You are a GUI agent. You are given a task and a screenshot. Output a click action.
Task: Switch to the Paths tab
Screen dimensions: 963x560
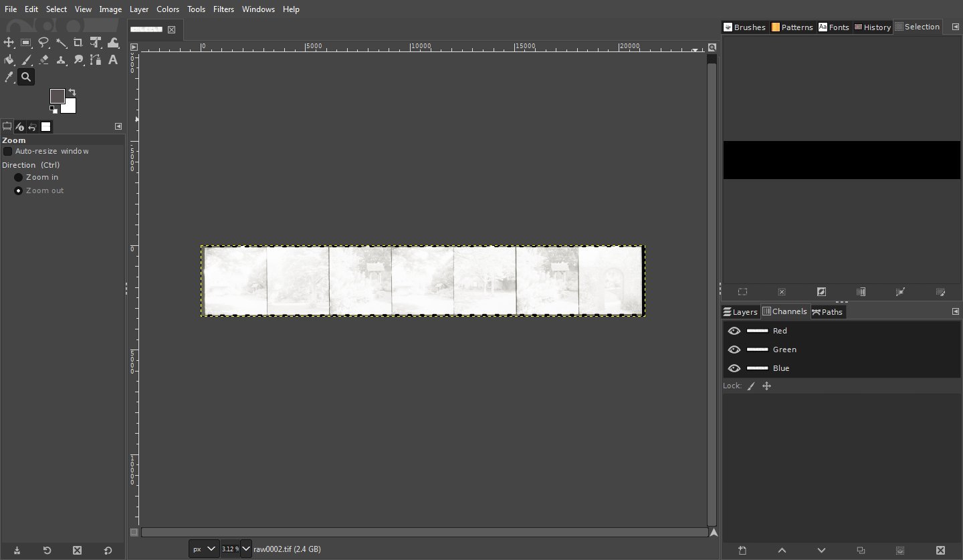(x=828, y=312)
